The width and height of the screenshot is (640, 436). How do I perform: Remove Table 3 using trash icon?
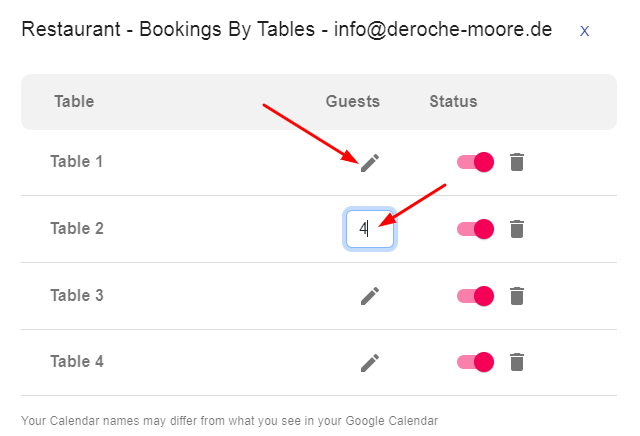[x=516, y=295]
